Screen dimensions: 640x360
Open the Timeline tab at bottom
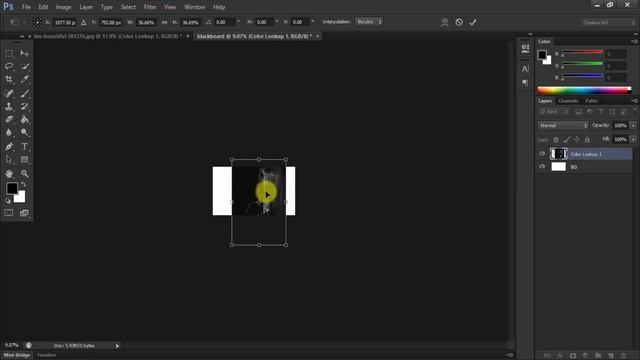[x=47, y=356]
